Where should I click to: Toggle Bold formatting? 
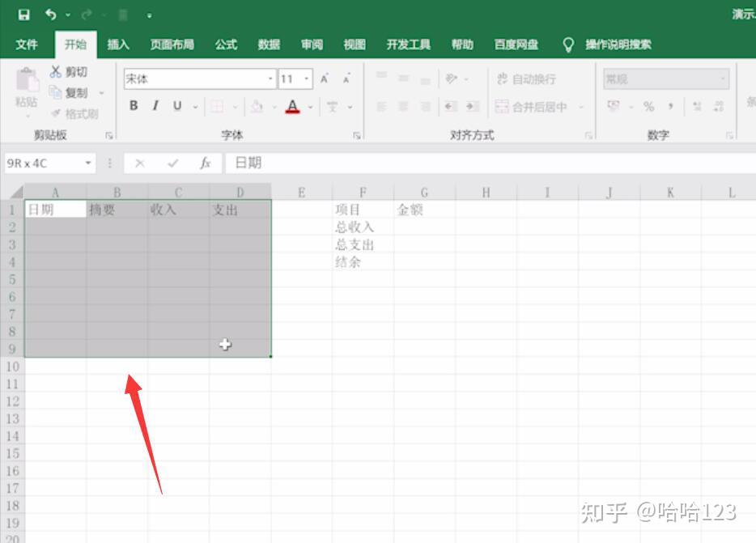[x=134, y=106]
